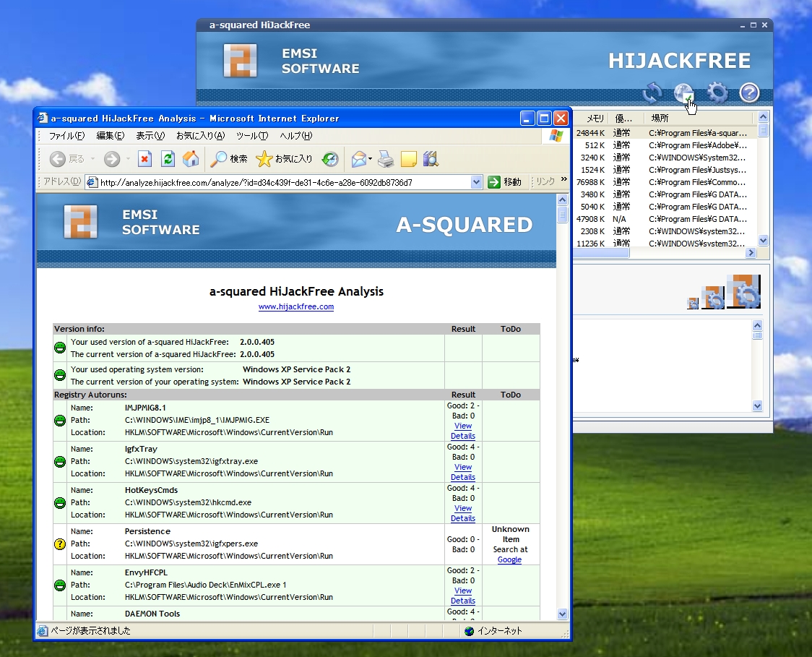This screenshot has width=812, height=657.
Task: Click the メモリ column header in HiJackFree
Action: (595, 118)
